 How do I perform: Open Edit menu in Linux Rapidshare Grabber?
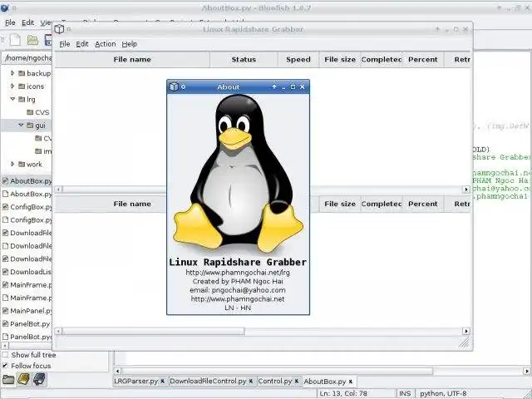[82, 44]
